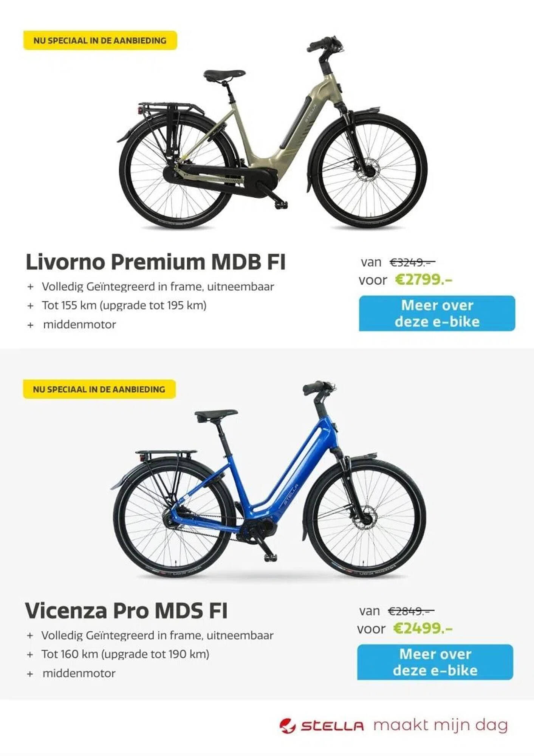Click the plus icon beside the Vicenza 'middenmotor'

[30, 674]
